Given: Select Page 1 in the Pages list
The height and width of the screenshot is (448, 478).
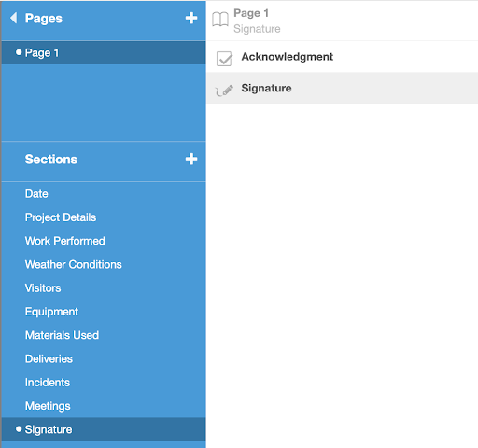Looking at the screenshot, I should pyautogui.click(x=104, y=53).
